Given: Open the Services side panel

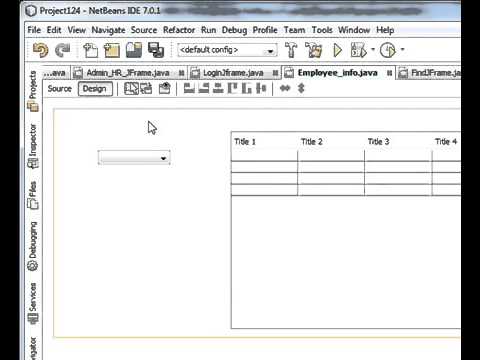Looking at the screenshot, I should 33,303.
